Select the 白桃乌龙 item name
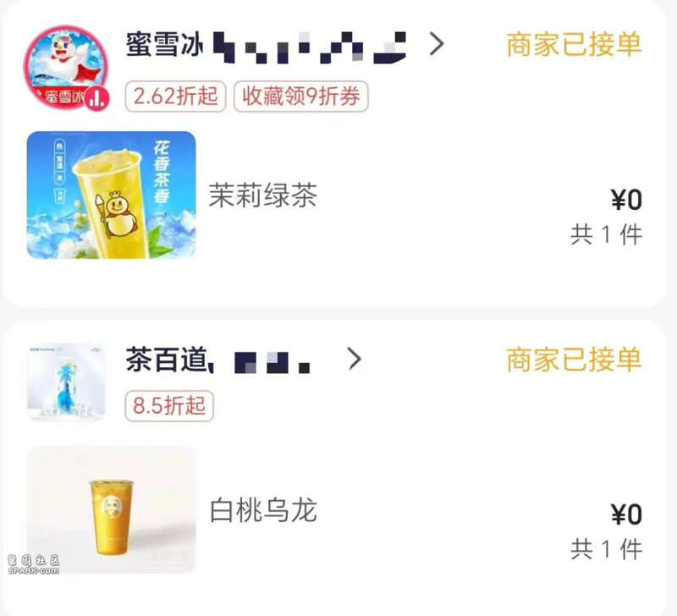Screen dimensions: 677x616 tap(263, 510)
